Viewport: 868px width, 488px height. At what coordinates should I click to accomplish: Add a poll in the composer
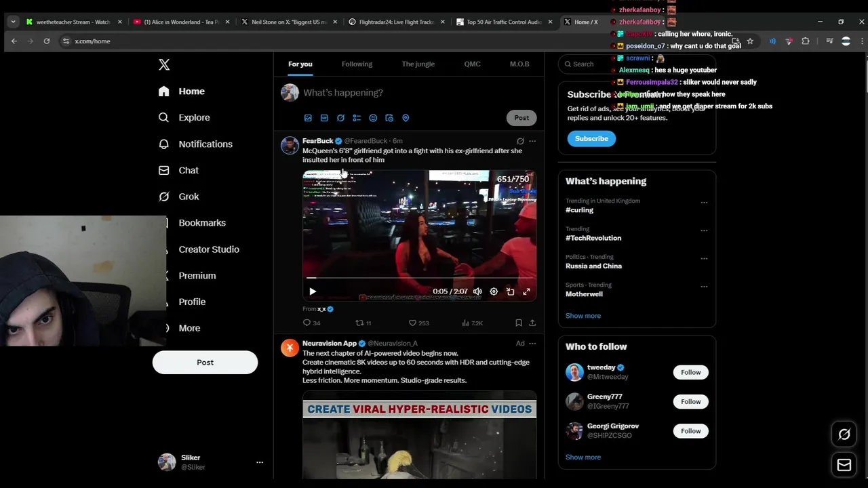(357, 118)
